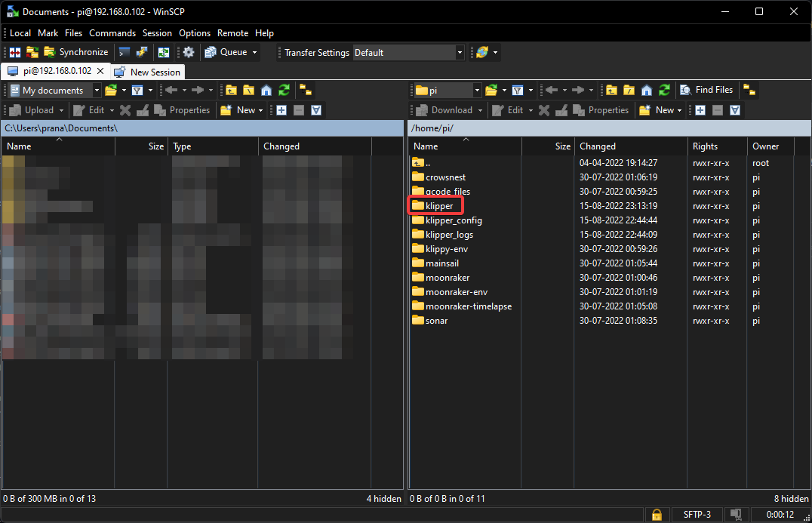Sort local files by Type column
The height and width of the screenshot is (523, 812).
[x=212, y=146]
